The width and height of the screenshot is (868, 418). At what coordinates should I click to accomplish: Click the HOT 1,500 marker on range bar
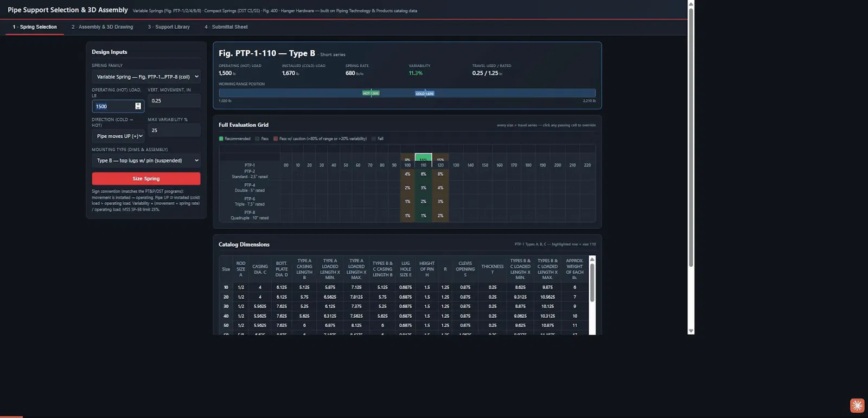(371, 93)
